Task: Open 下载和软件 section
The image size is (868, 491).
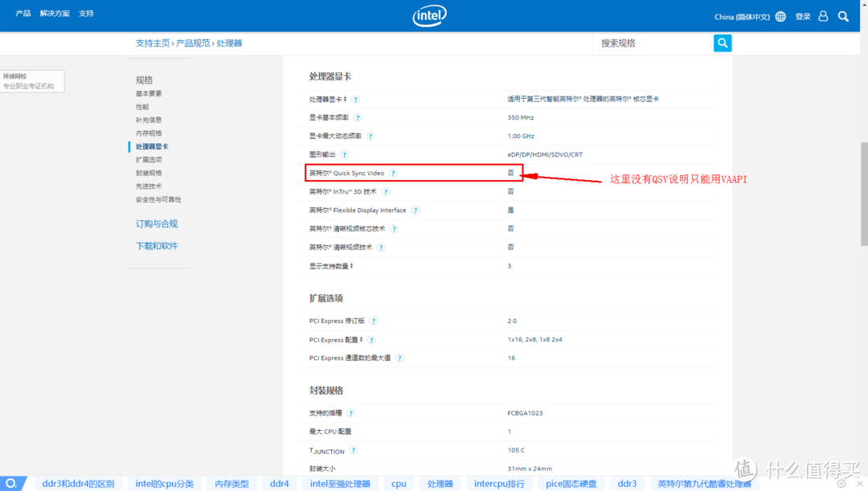Action: 157,246
